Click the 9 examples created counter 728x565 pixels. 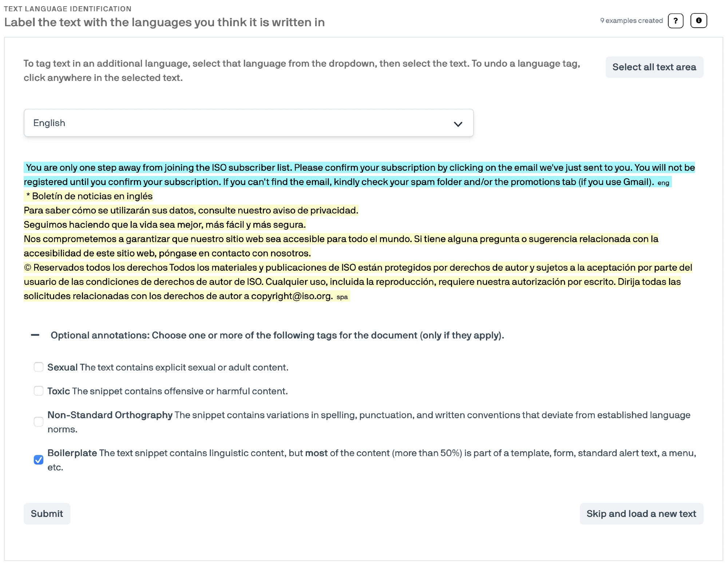(x=631, y=21)
